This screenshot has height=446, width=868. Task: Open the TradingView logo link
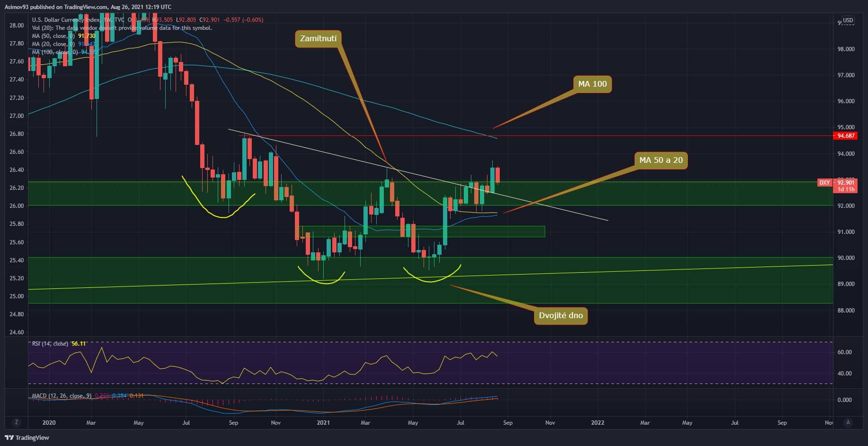point(27,437)
